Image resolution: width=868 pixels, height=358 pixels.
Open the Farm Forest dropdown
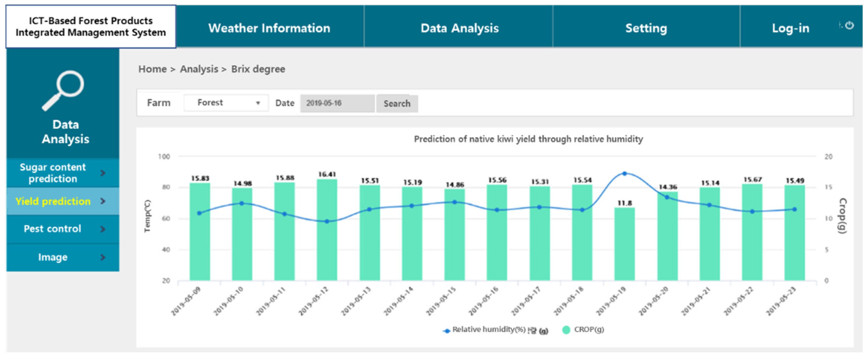(226, 103)
